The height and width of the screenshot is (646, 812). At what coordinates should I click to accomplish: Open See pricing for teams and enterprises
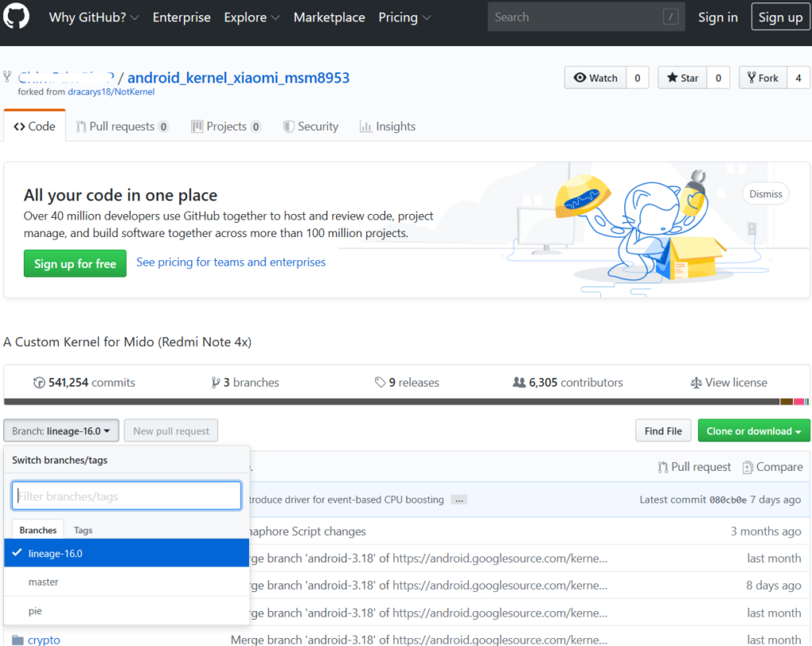(x=231, y=262)
